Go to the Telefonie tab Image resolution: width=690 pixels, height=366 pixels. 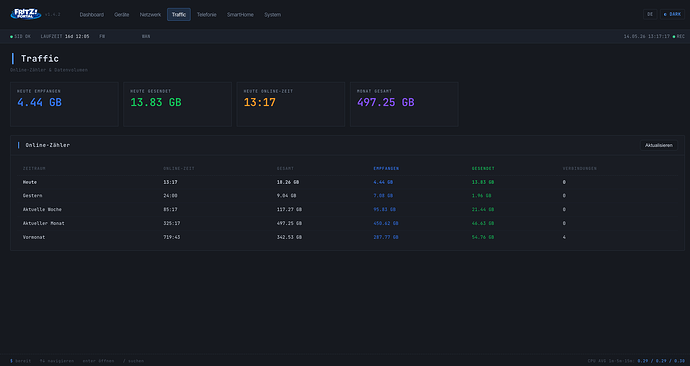pyautogui.click(x=206, y=15)
